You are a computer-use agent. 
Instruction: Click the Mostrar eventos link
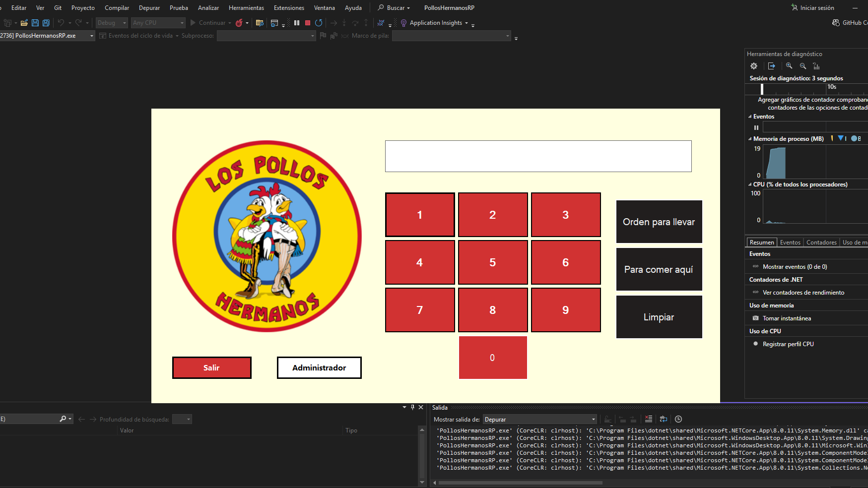point(795,267)
